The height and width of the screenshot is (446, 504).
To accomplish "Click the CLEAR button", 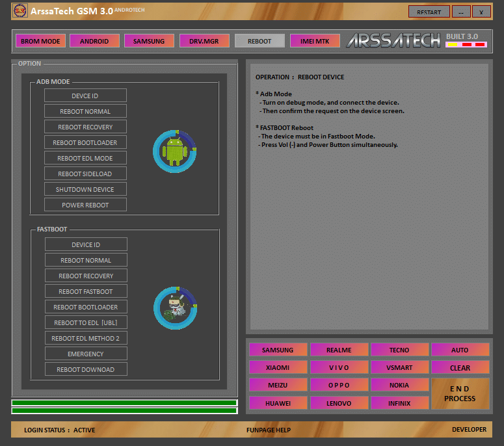I will 460,367.
